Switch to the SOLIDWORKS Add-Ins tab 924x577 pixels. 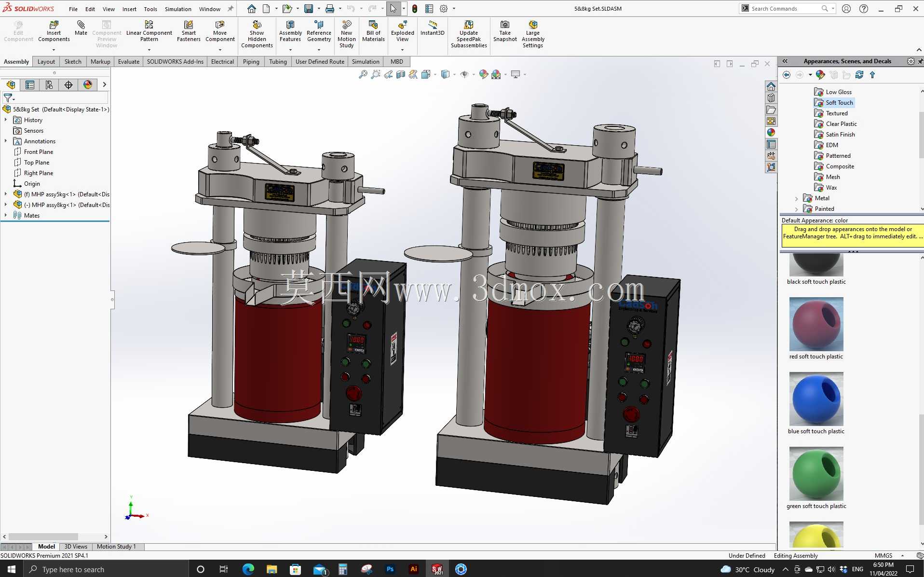coord(175,62)
